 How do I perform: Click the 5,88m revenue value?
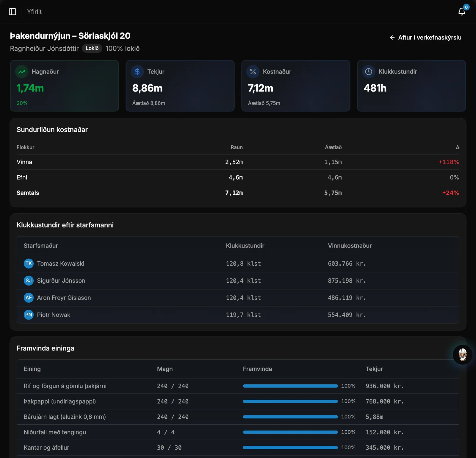374,417
